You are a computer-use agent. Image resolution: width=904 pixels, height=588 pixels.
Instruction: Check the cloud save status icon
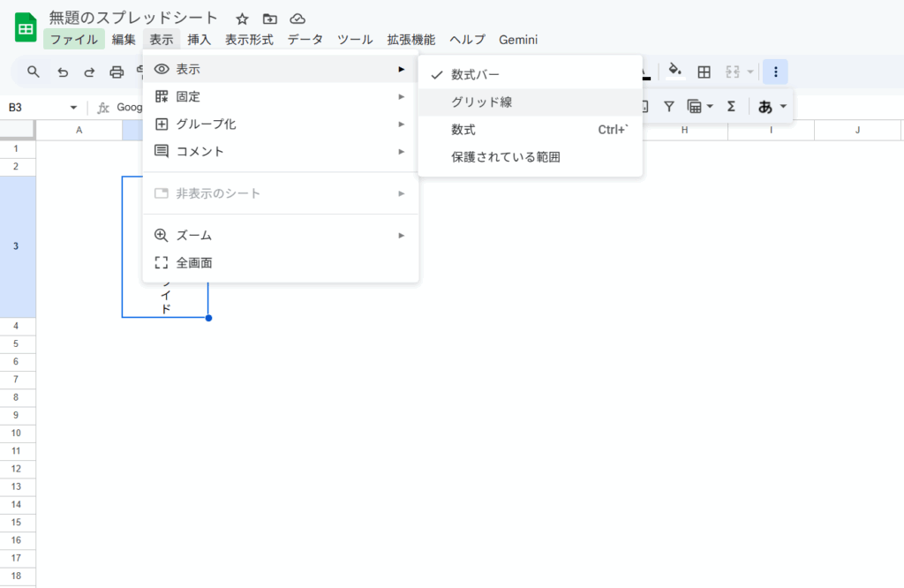click(x=298, y=19)
